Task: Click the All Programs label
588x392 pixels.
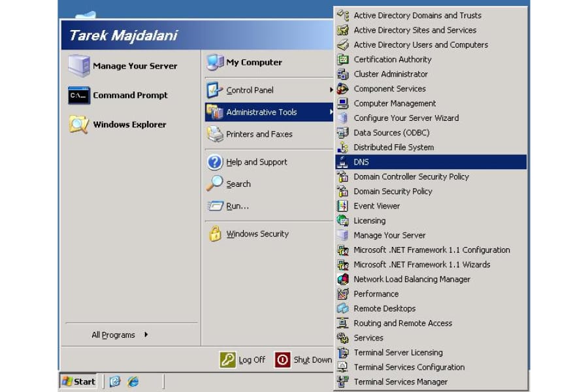Action: (x=113, y=335)
